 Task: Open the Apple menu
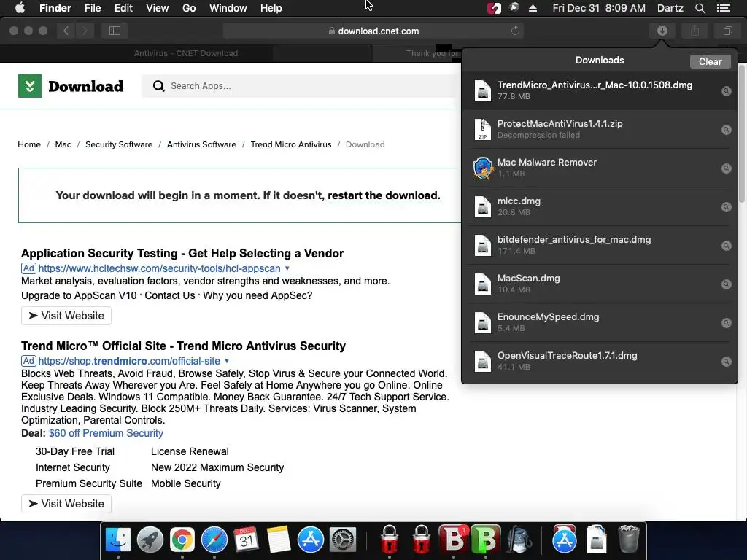20,8
